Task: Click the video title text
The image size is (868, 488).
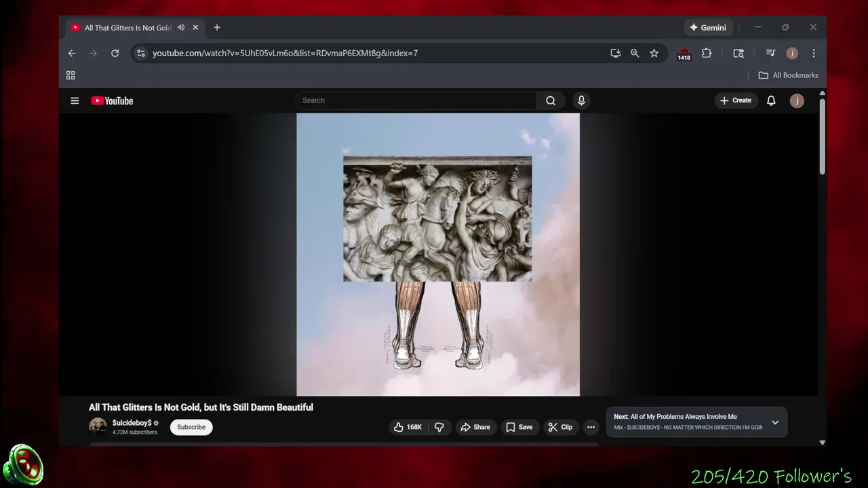Action: pyautogui.click(x=201, y=407)
